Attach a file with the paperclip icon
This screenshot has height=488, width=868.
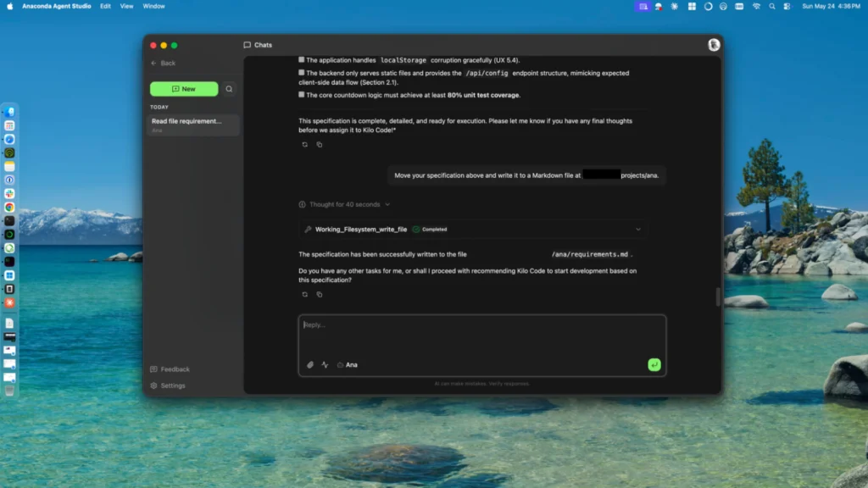coord(310,364)
